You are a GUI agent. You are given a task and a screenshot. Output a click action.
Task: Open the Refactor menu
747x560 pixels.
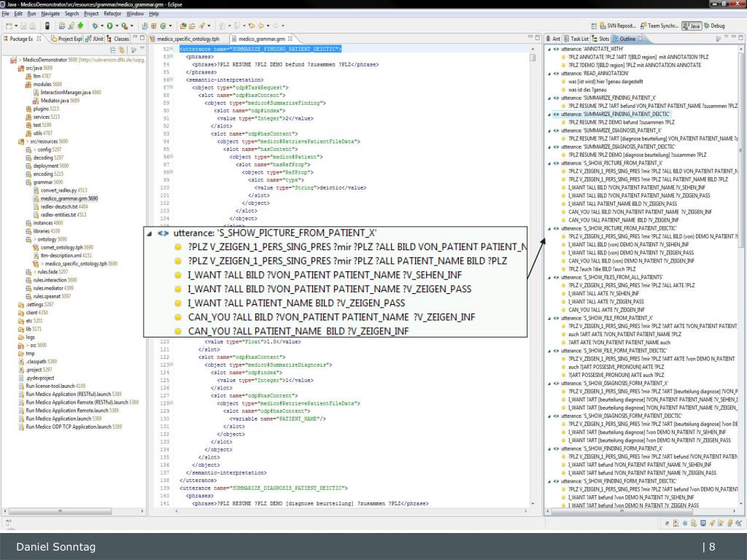[x=112, y=13]
